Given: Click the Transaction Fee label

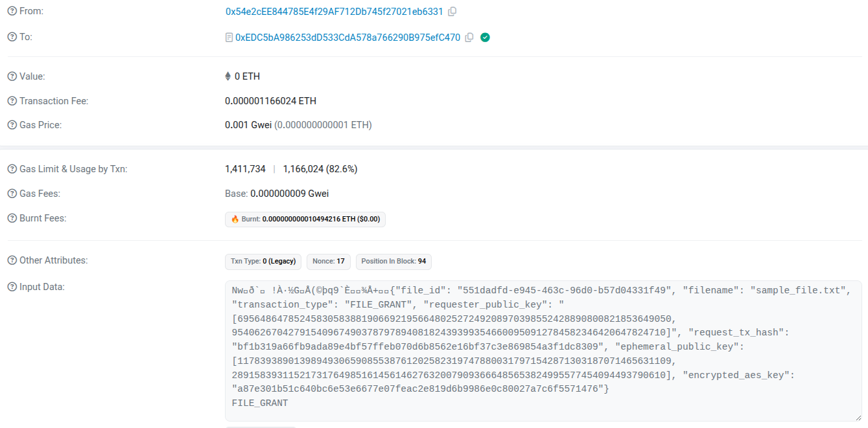Looking at the screenshot, I should (54, 101).
